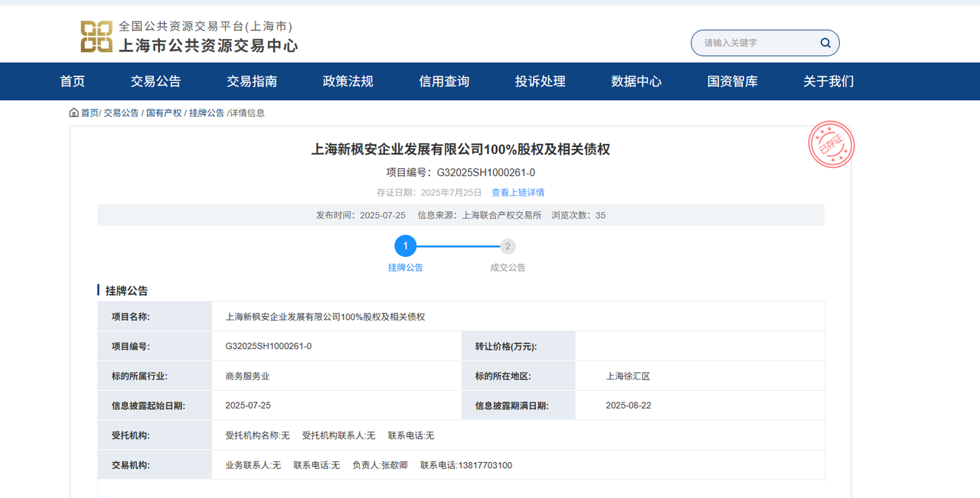Click the 上海徐汇区 region value
The height and width of the screenshot is (498, 980).
click(x=628, y=376)
